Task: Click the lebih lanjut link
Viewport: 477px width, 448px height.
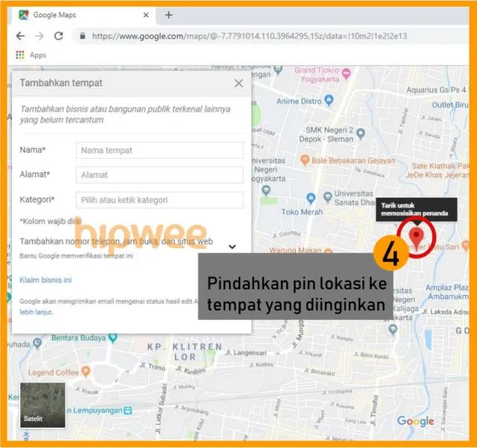Action: (36, 312)
